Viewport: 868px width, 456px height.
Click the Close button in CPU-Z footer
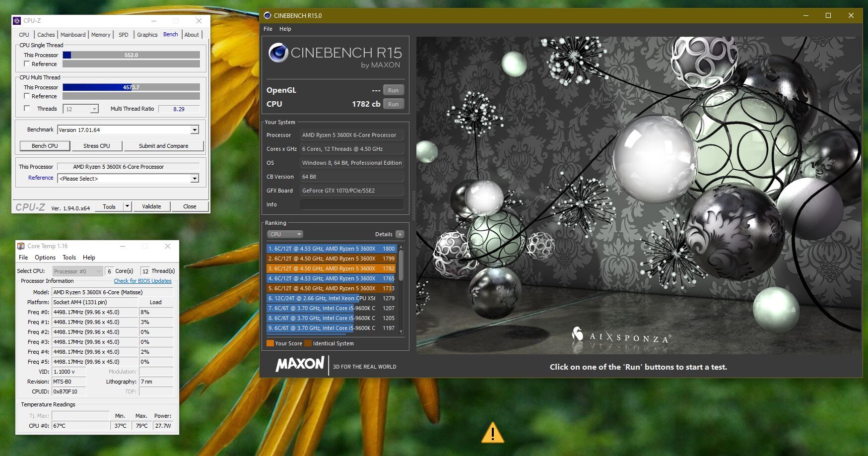click(190, 206)
